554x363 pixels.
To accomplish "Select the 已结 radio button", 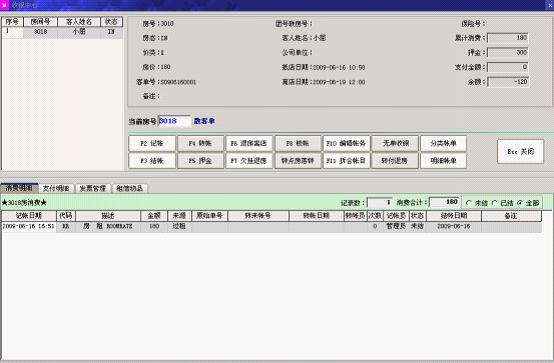I will (495, 203).
